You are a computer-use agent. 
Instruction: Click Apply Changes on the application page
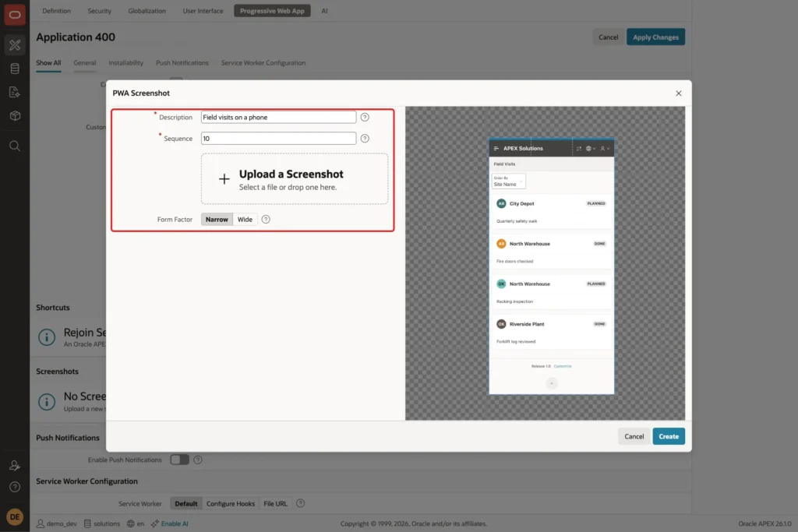[x=655, y=37]
